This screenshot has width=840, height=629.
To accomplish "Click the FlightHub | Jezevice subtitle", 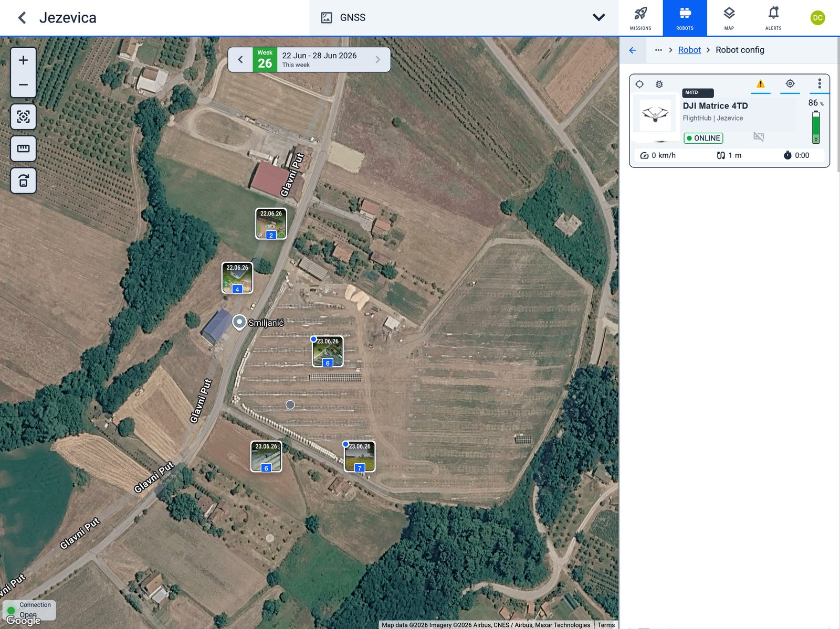I will click(x=712, y=118).
